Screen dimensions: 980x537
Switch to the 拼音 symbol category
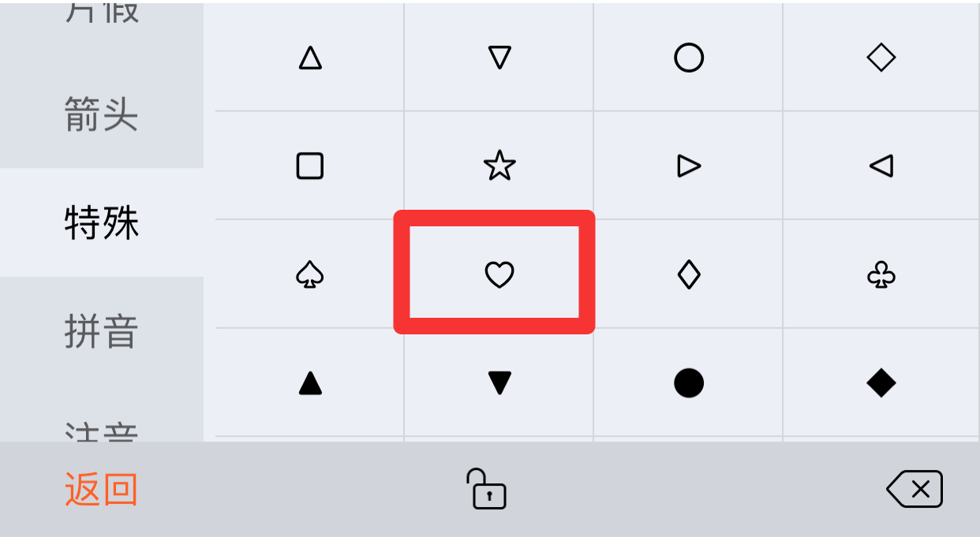[102, 331]
